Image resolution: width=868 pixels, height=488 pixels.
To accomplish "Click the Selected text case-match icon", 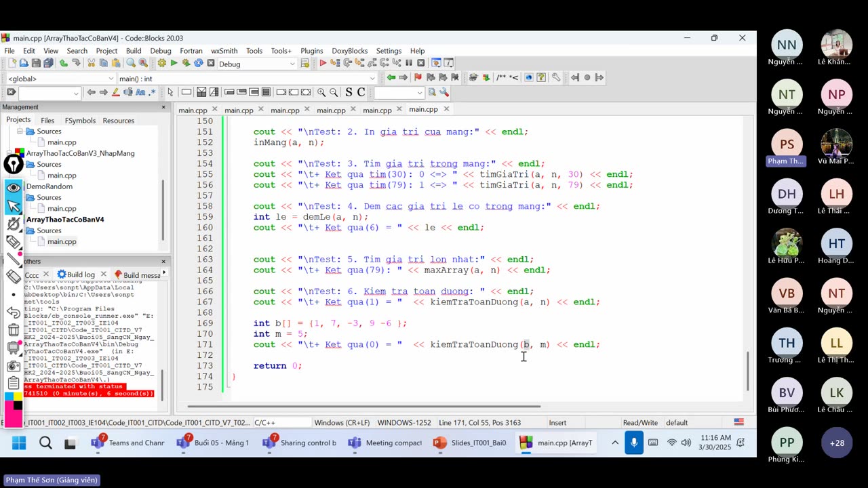I will click(x=140, y=92).
